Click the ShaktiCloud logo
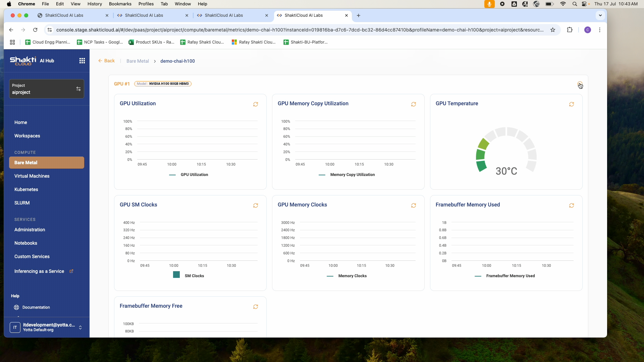The image size is (644, 362). [x=23, y=61]
